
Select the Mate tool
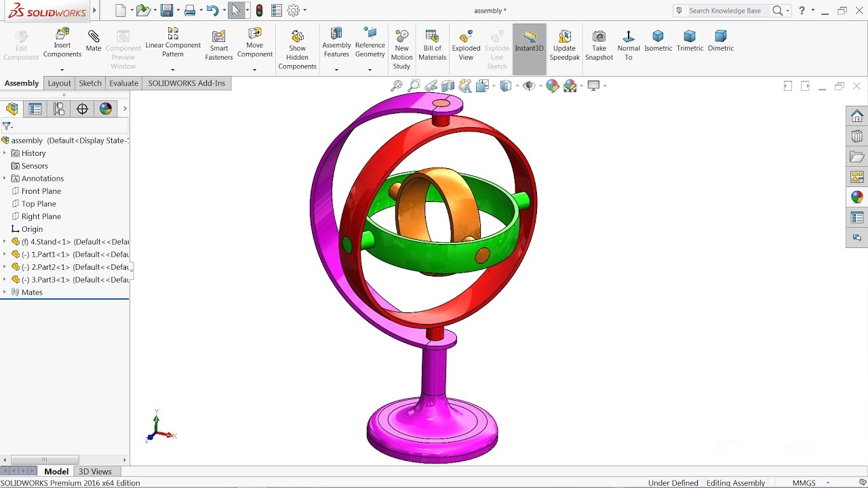click(x=93, y=41)
